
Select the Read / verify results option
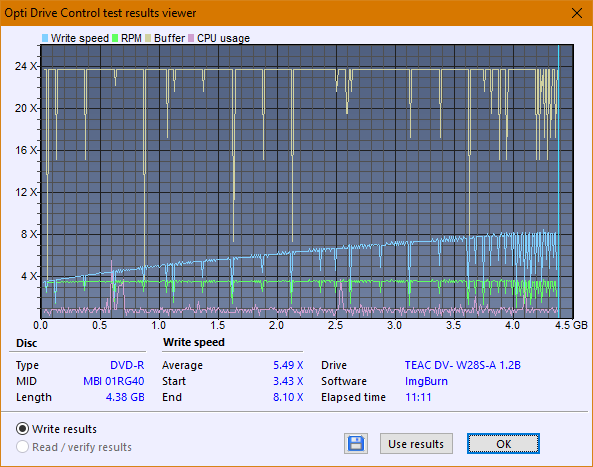coord(22,447)
